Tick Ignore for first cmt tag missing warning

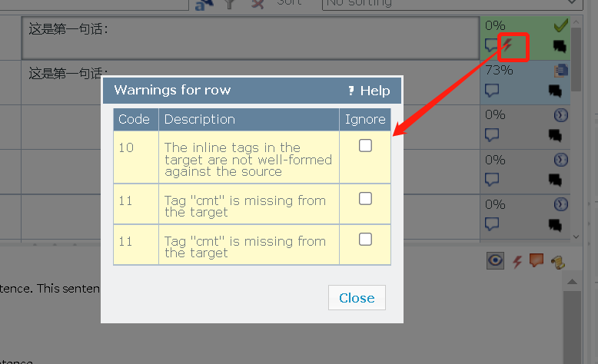pos(365,198)
